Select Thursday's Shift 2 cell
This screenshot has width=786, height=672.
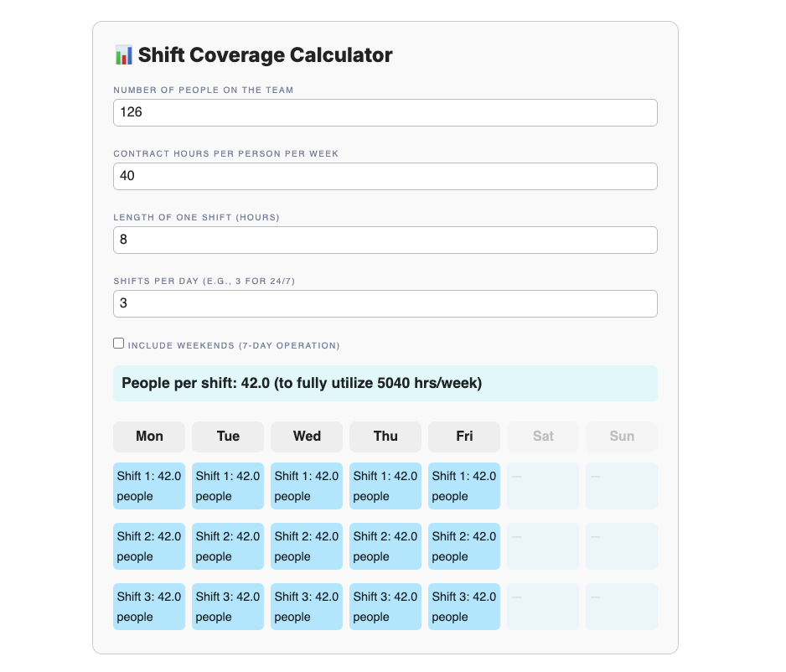[x=385, y=546]
